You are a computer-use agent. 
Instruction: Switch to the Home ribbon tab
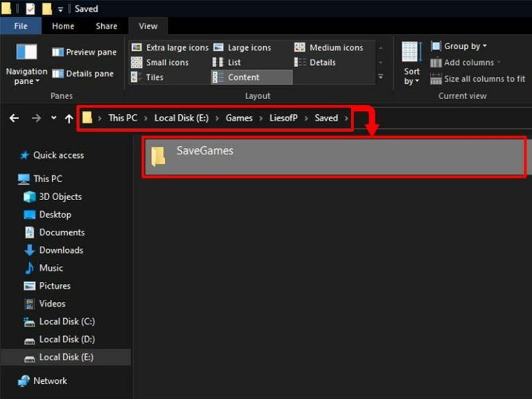tap(63, 26)
